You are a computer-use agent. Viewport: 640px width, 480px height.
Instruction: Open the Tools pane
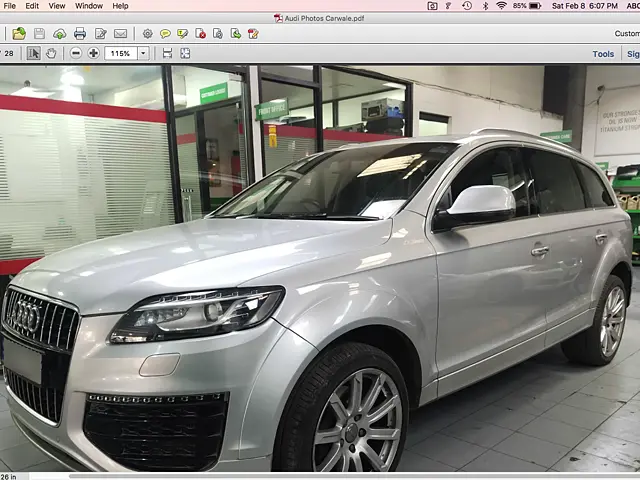pyautogui.click(x=603, y=54)
